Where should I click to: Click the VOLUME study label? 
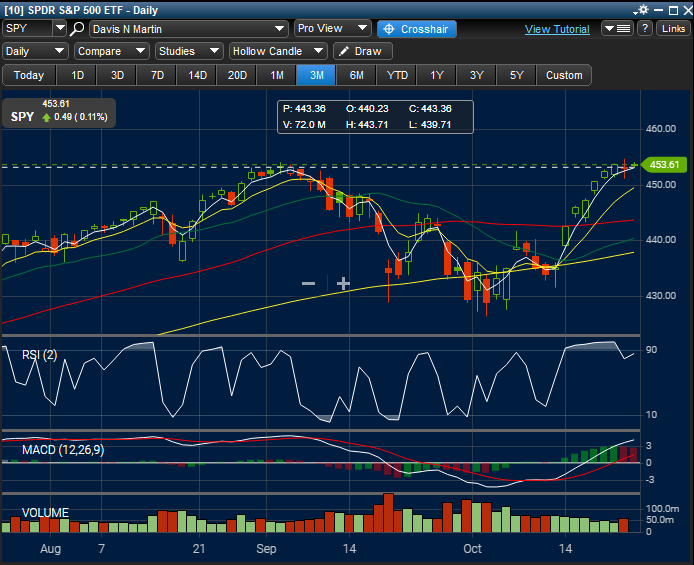[45, 513]
